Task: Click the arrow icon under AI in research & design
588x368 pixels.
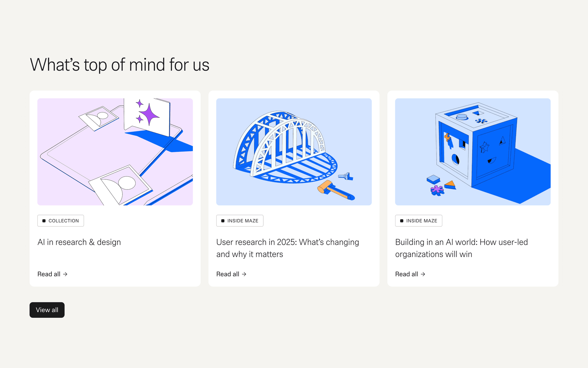Action: click(65, 274)
